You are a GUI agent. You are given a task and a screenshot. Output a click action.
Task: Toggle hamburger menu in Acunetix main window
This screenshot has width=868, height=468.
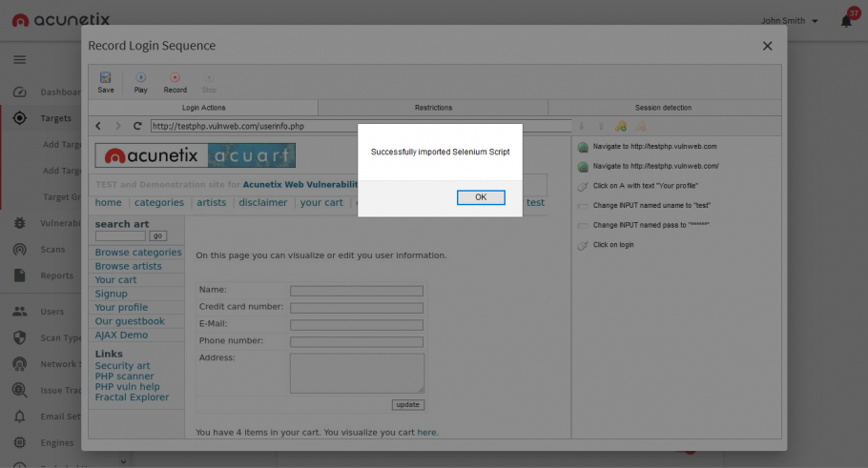tap(20, 60)
